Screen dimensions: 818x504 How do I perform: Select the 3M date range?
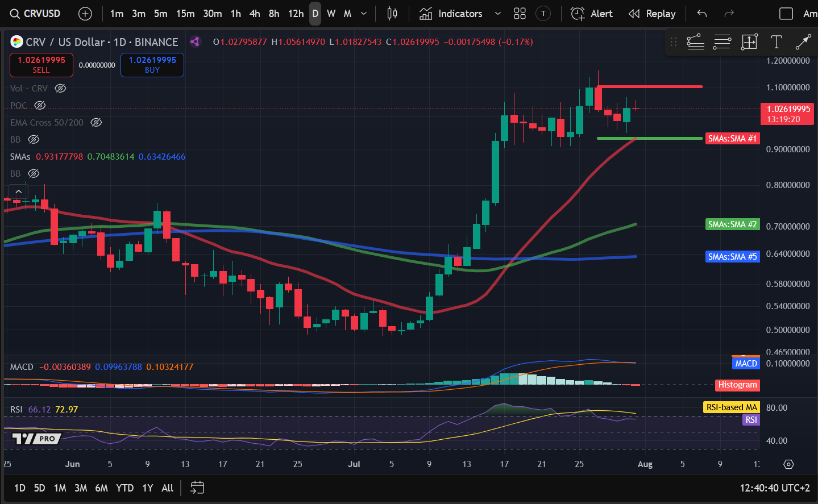(x=81, y=488)
